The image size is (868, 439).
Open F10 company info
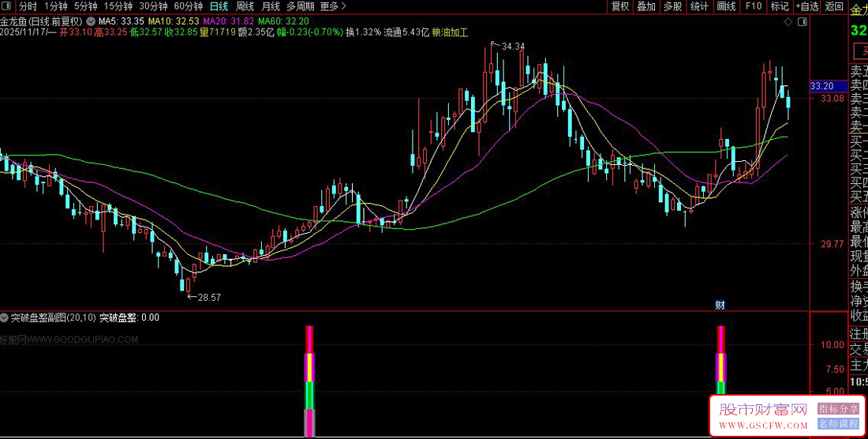pos(754,6)
